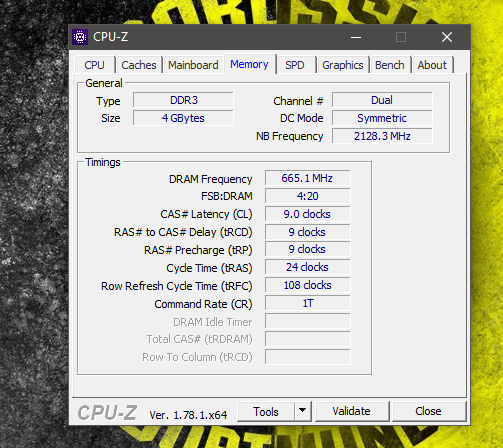Screen dimensions: 503x448
Task: Click the DDR3 memory type value
Action: tap(183, 100)
